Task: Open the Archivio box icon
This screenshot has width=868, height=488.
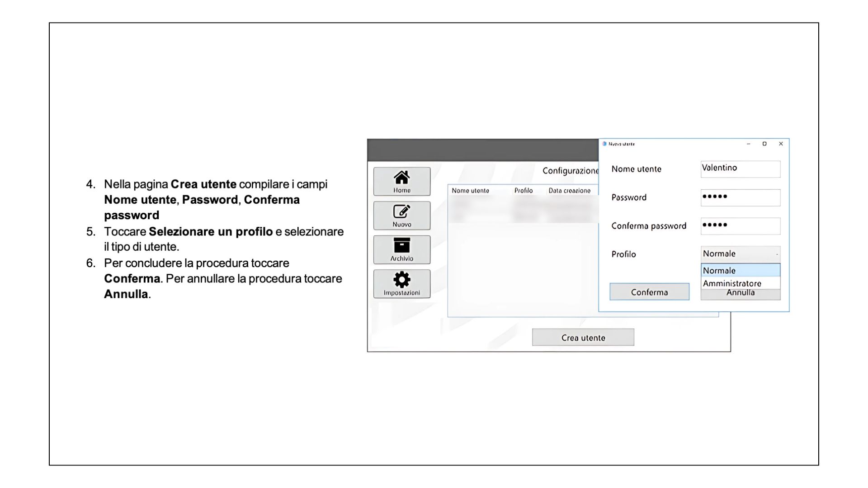Action: [401, 245]
